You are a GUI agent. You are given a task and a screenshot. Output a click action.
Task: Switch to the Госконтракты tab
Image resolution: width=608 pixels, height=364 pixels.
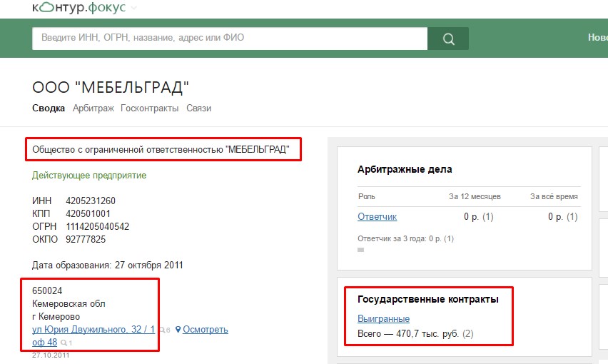point(150,108)
